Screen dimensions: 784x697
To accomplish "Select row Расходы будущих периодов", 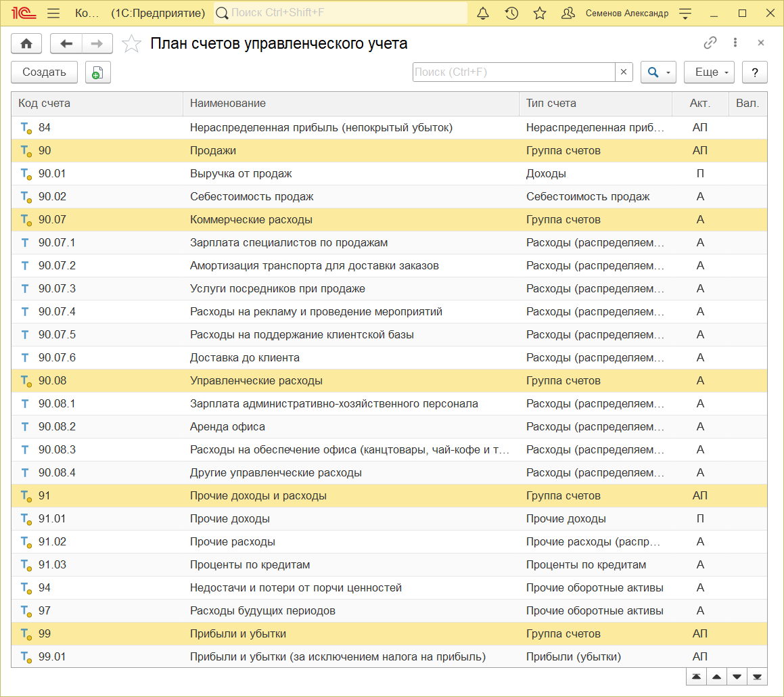I will (x=389, y=611).
